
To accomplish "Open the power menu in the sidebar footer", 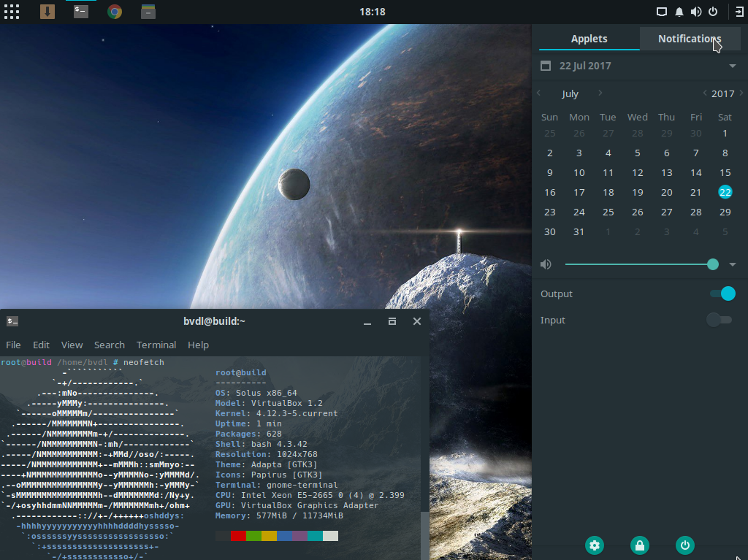I will click(x=685, y=545).
